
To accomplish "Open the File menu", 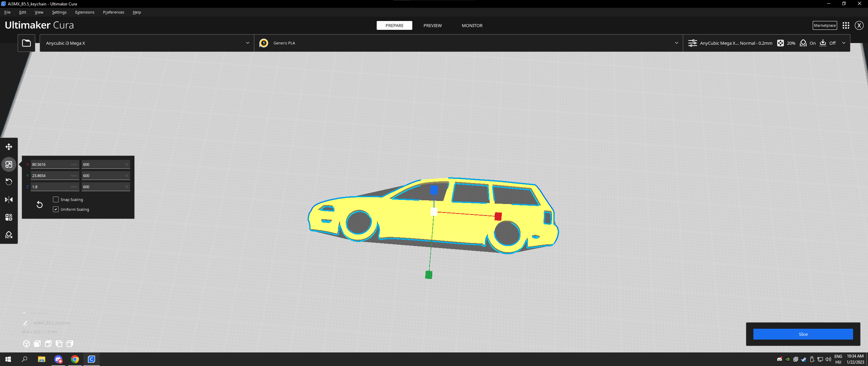I will [7, 12].
